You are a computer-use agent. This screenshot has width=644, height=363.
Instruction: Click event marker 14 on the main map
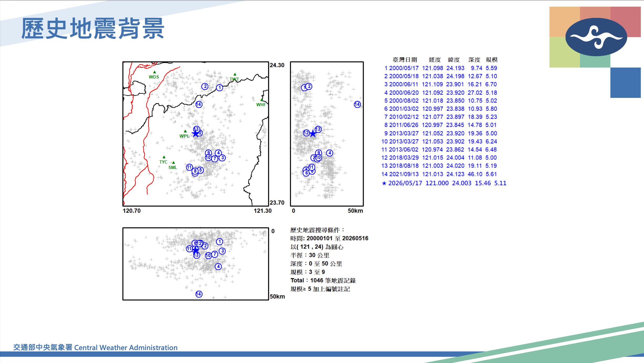point(199,104)
